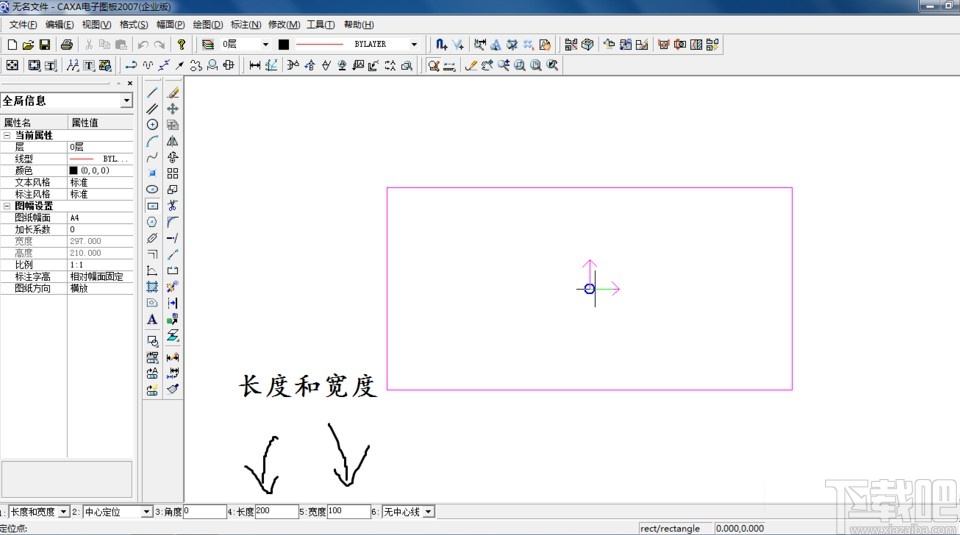
Task: Select the Trim scissors tool
Action: point(173,206)
